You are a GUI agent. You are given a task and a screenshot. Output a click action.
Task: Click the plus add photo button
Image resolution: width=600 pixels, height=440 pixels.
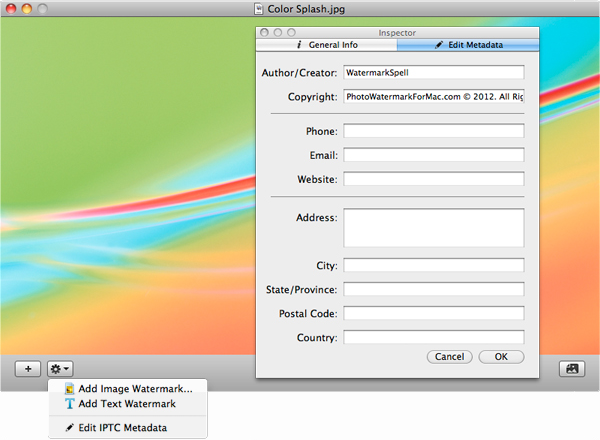point(28,369)
